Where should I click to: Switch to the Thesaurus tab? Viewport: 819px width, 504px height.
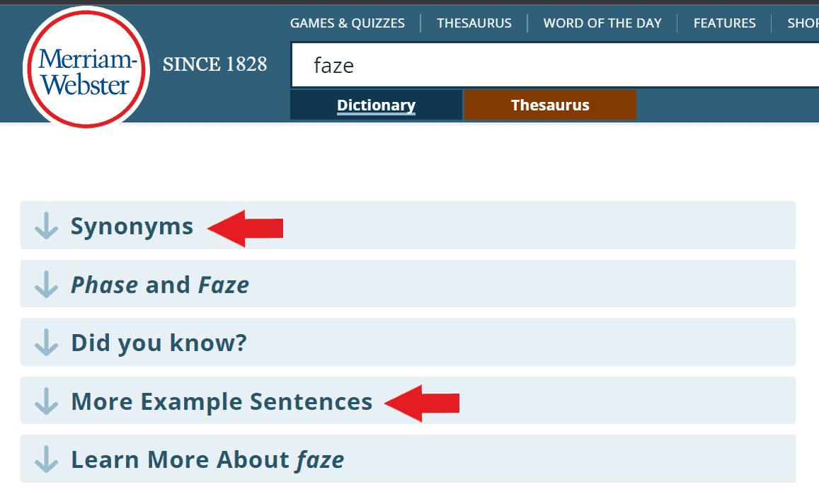point(550,105)
